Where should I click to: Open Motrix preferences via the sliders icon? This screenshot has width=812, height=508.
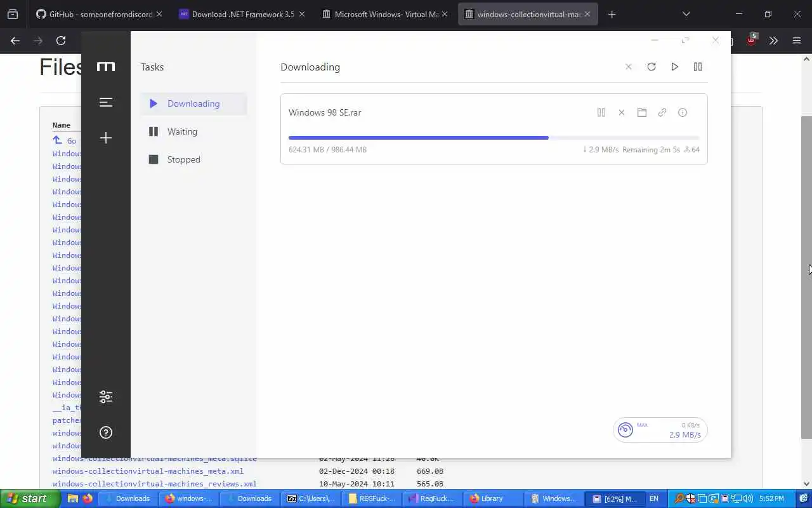[106, 397]
